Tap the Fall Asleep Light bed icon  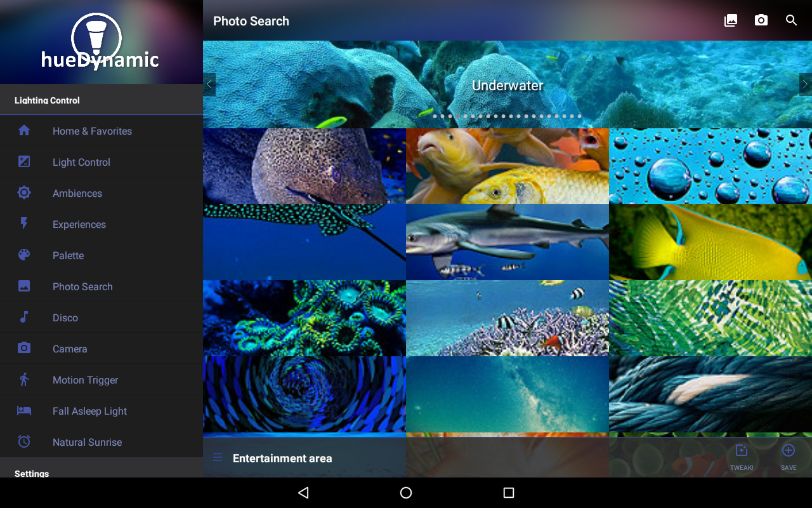pos(24,410)
